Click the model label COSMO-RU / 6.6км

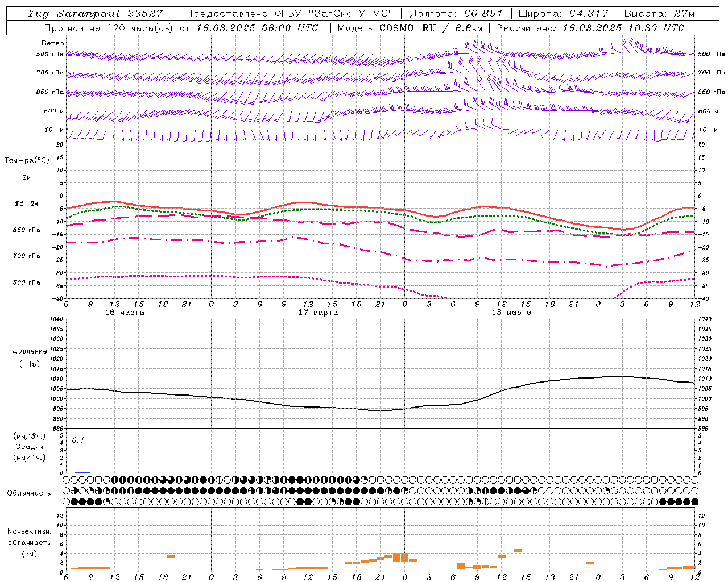(431, 28)
